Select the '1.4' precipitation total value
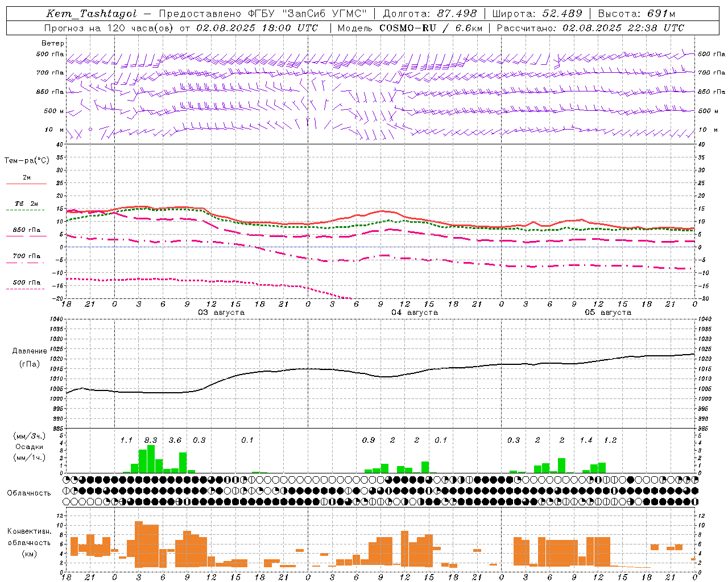728x582 pixels. [x=586, y=440]
